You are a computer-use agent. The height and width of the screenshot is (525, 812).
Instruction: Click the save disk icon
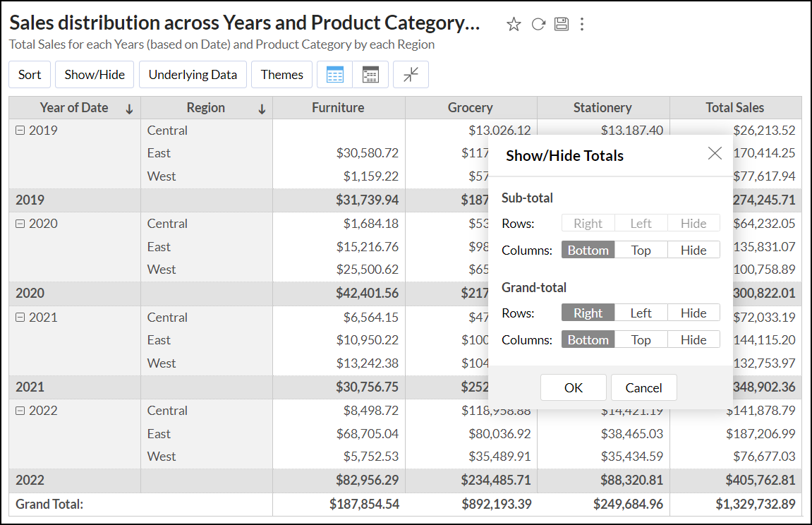point(562,25)
